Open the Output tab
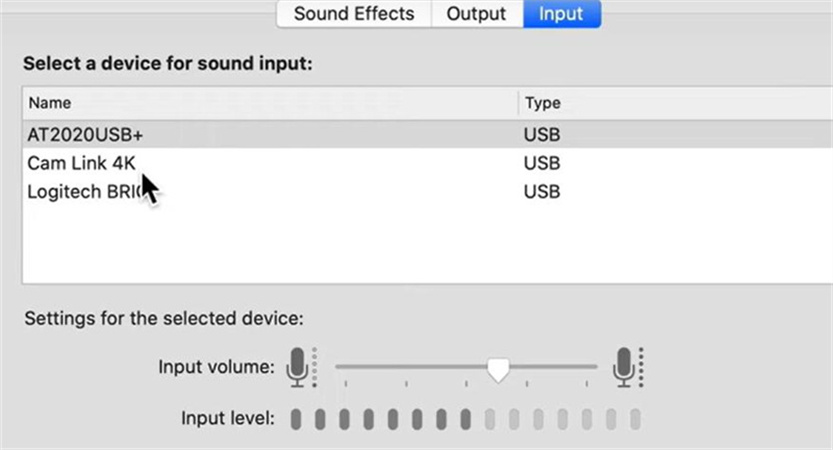This screenshot has height=450, width=833. [x=476, y=15]
